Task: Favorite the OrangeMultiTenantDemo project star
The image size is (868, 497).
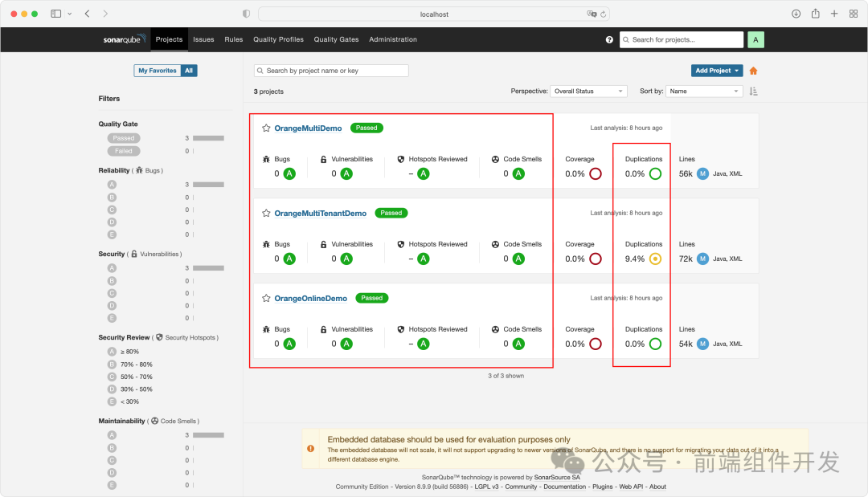Action: 266,214
